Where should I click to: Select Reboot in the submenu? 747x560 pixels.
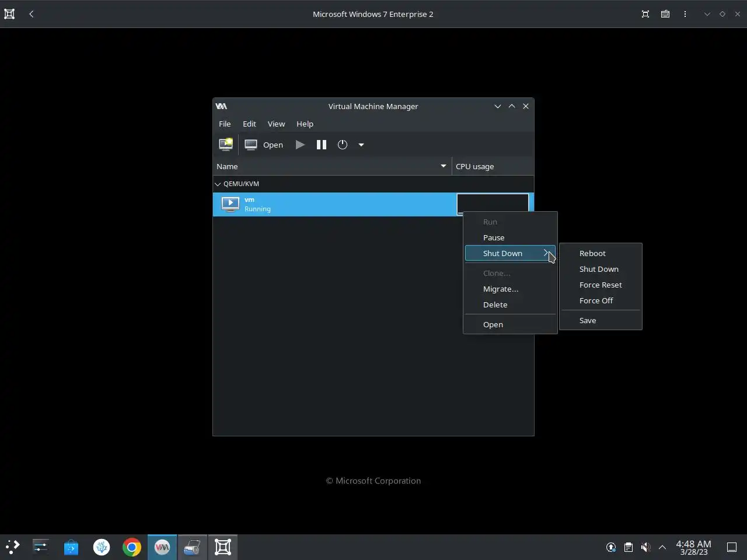(x=601, y=253)
